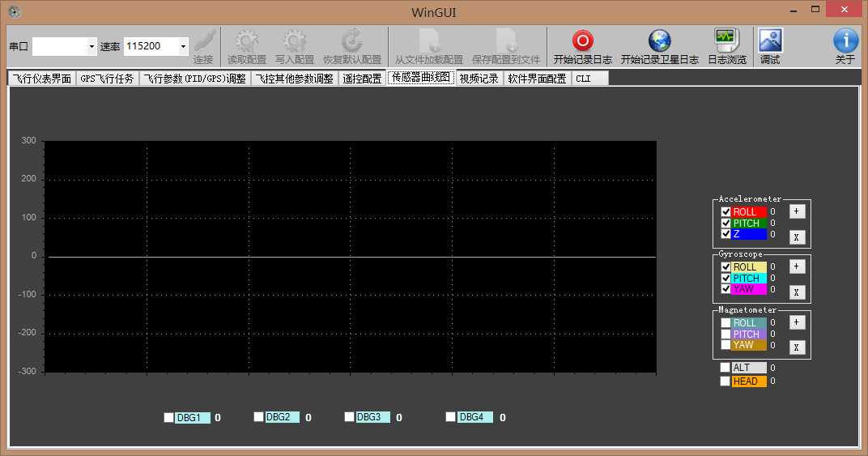Image resolution: width=868 pixels, height=456 pixels.
Task: Click the red Accelerometer ROLL color swatch
Action: [749, 211]
